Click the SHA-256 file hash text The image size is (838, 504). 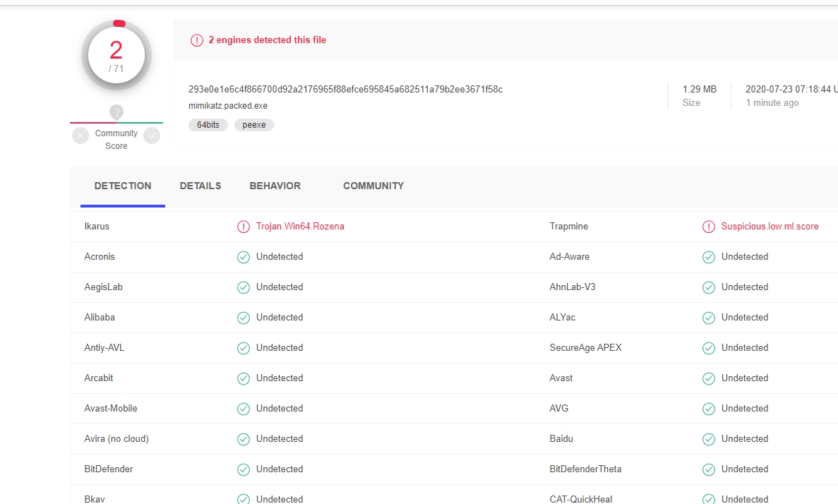click(x=345, y=90)
